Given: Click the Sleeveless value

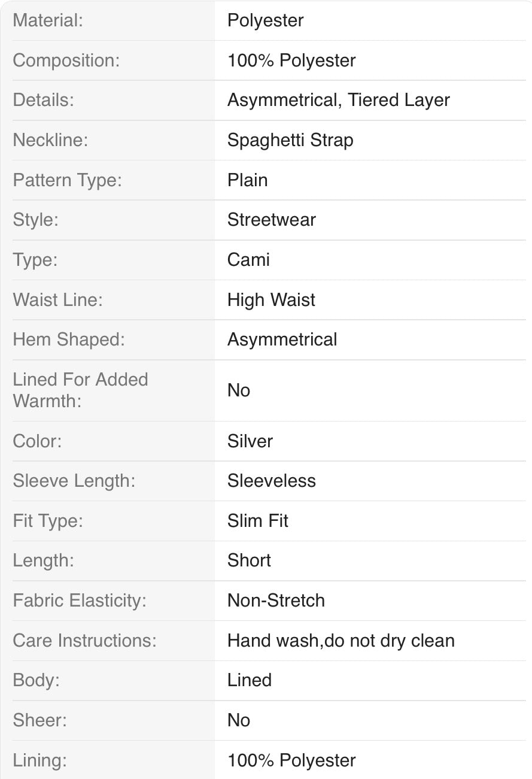Looking at the screenshot, I should (x=271, y=481).
